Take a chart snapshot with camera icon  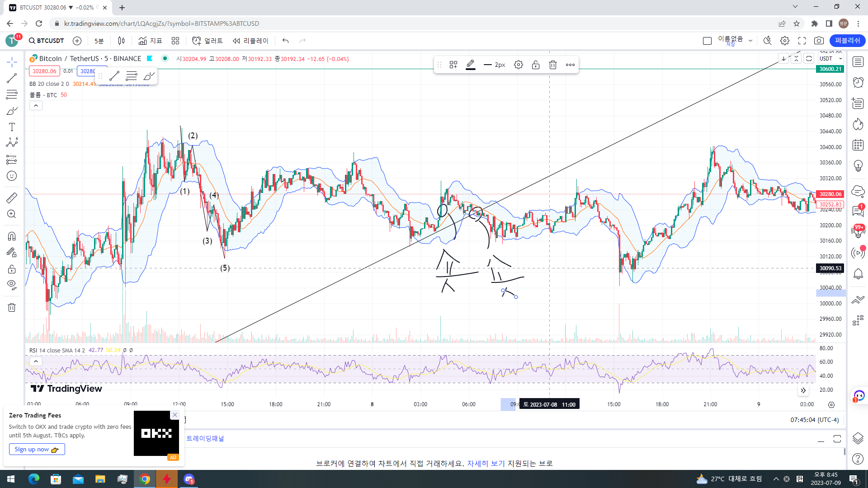click(x=819, y=41)
